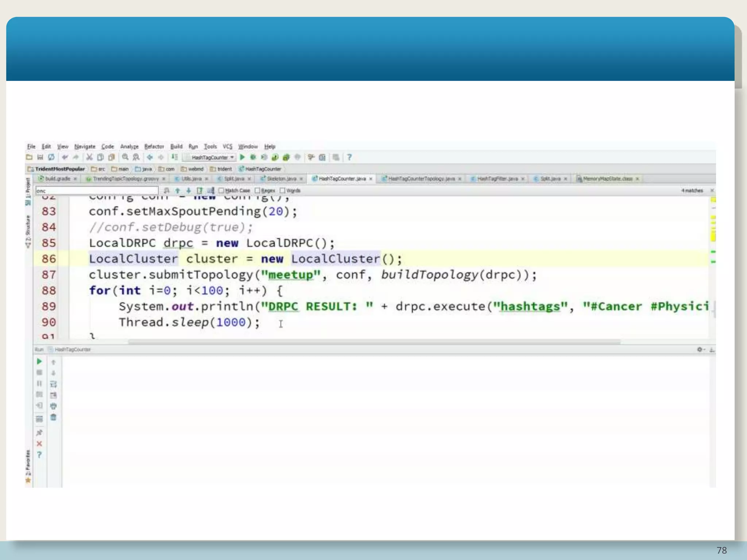Switch to HashTagCounterTopology.java tab

pos(421,179)
